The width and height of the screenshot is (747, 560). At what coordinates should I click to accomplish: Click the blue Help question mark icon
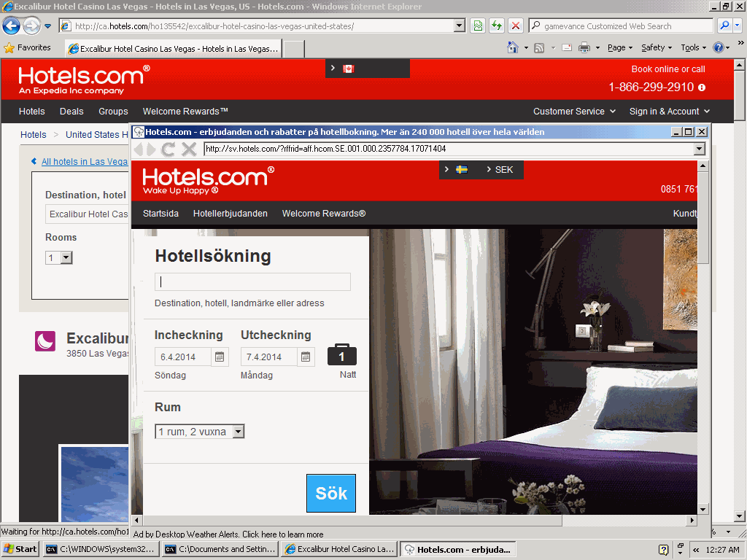(x=719, y=47)
